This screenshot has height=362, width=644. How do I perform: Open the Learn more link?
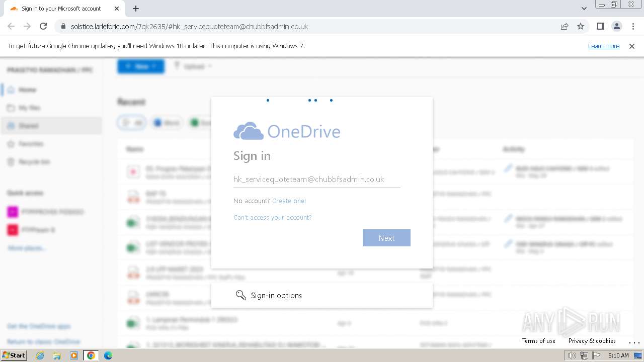[x=604, y=46]
